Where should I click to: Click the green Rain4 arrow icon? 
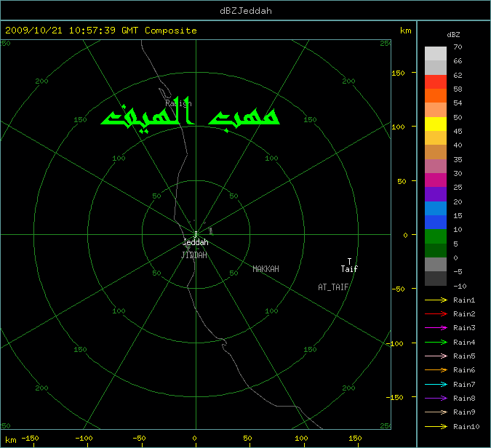436,343
